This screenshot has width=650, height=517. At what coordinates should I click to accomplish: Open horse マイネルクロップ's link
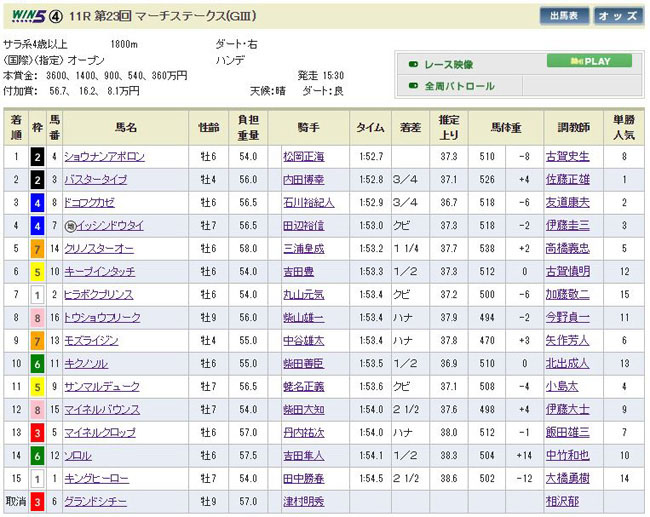pos(102,432)
